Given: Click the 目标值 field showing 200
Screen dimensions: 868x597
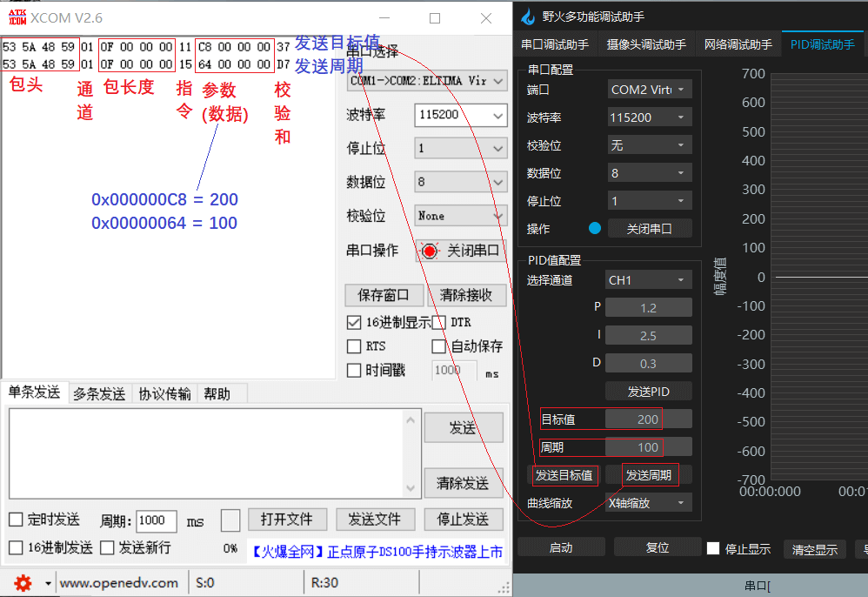Looking at the screenshot, I should click(649, 419).
